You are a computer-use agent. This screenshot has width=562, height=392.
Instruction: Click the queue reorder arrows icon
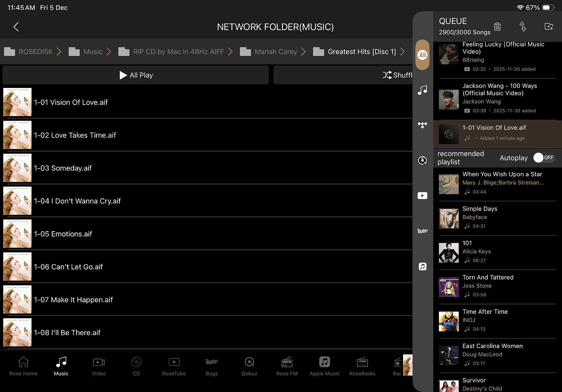523,27
